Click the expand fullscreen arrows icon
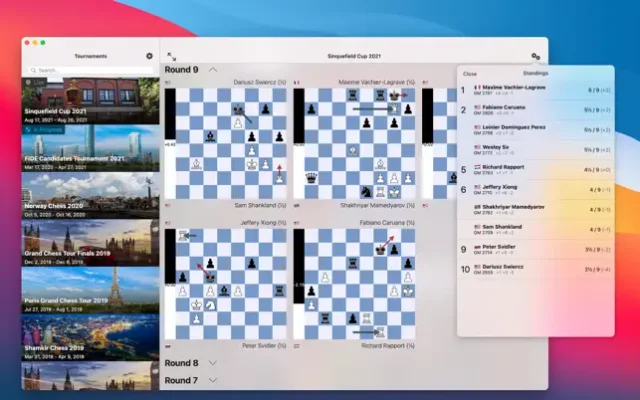Image resolution: width=640 pixels, height=400 pixels. [x=172, y=57]
